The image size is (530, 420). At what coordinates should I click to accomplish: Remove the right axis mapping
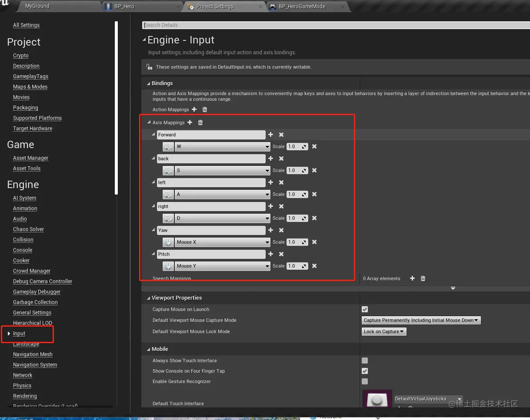click(x=281, y=206)
